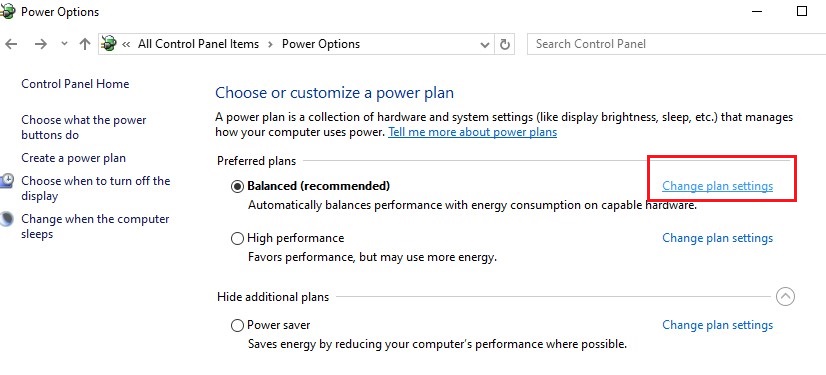The width and height of the screenshot is (826, 375).
Task: Select the High performance power plan
Action: (238, 239)
